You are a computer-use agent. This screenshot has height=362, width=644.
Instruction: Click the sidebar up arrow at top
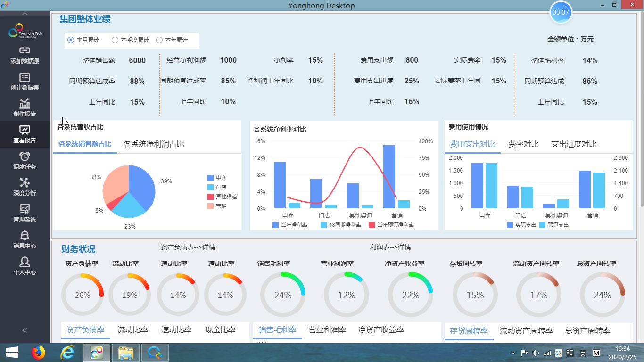25,14
